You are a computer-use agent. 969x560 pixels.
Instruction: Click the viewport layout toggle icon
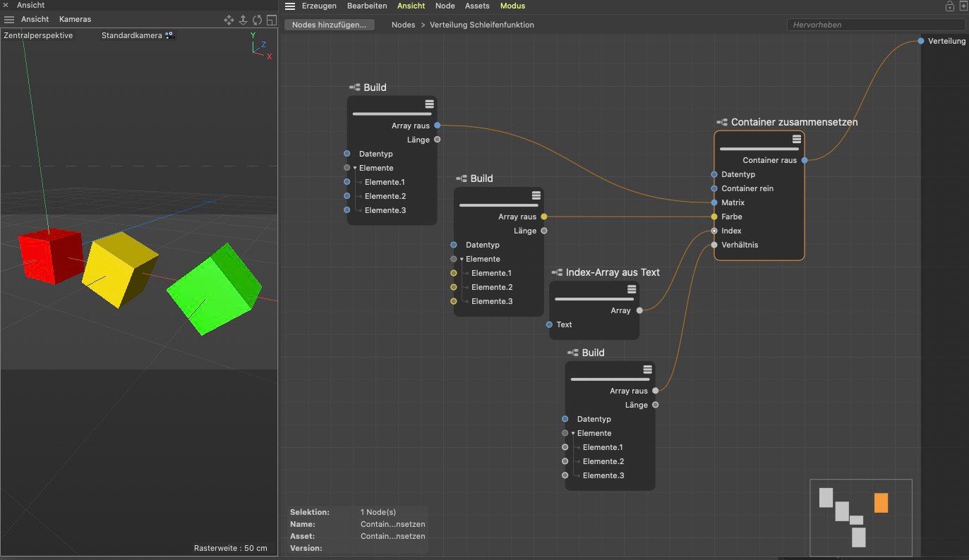(271, 20)
